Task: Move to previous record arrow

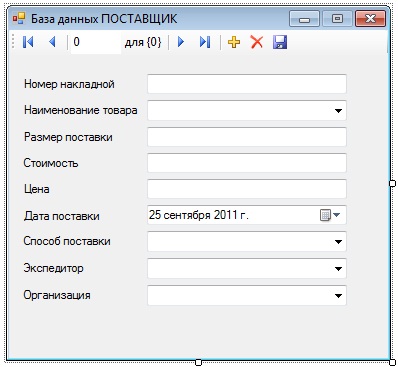Action: point(52,42)
